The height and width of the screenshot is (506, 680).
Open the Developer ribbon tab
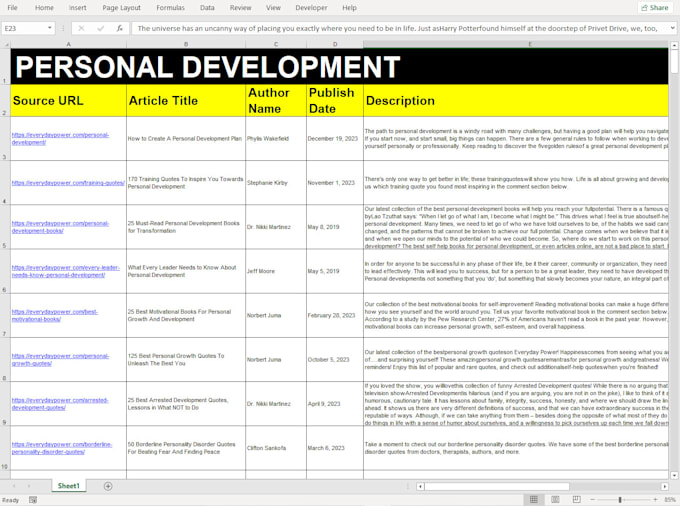[x=311, y=7]
